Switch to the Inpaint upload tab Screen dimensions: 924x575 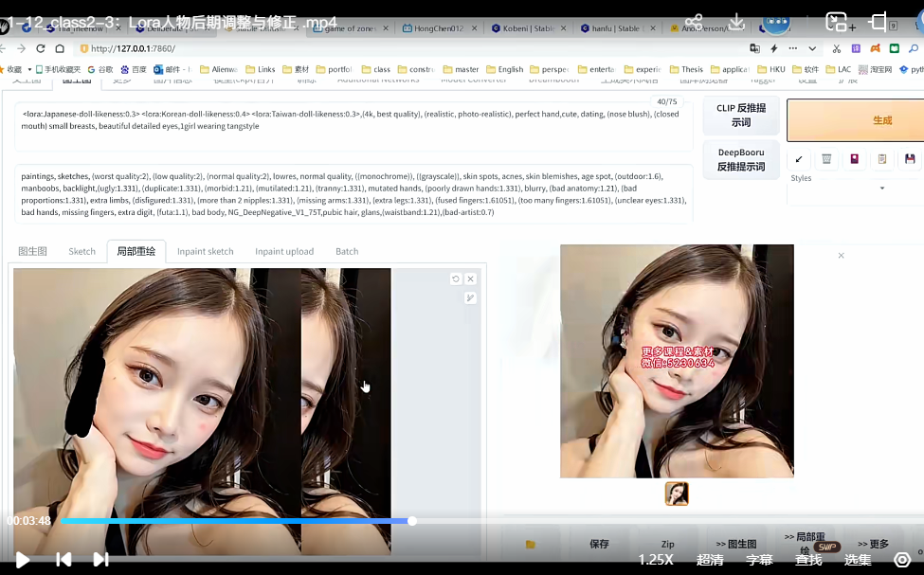point(284,251)
